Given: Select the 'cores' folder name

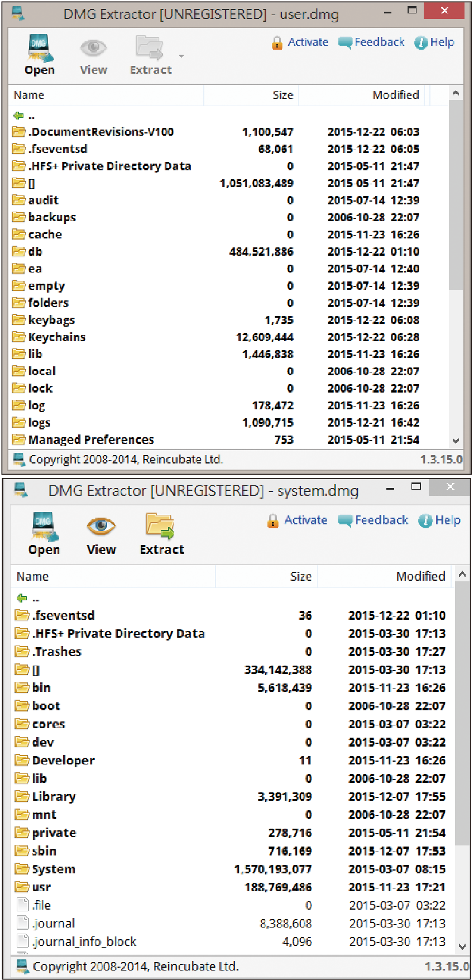Looking at the screenshot, I should [x=49, y=724].
